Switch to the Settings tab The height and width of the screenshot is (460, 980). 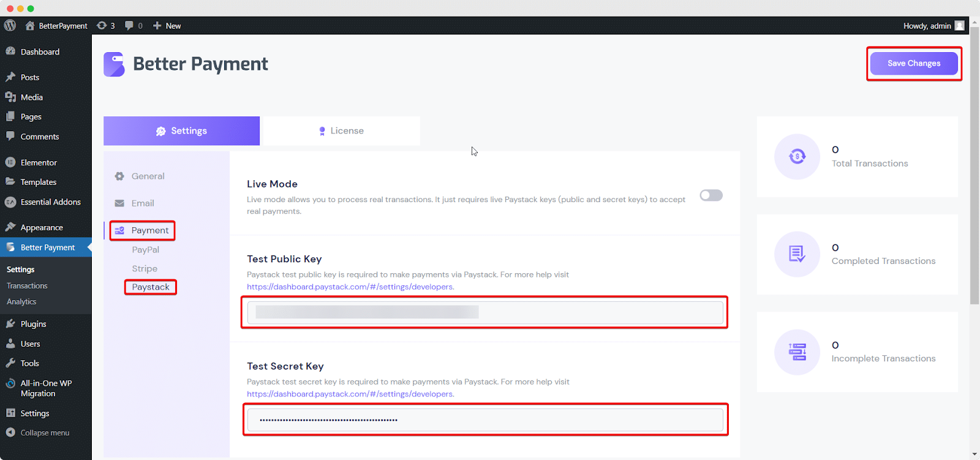pos(181,131)
